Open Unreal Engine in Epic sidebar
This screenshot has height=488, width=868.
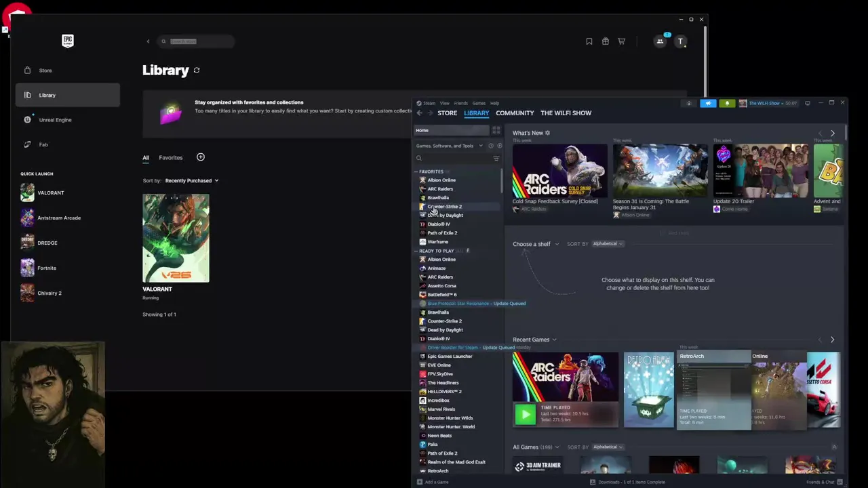click(68, 120)
